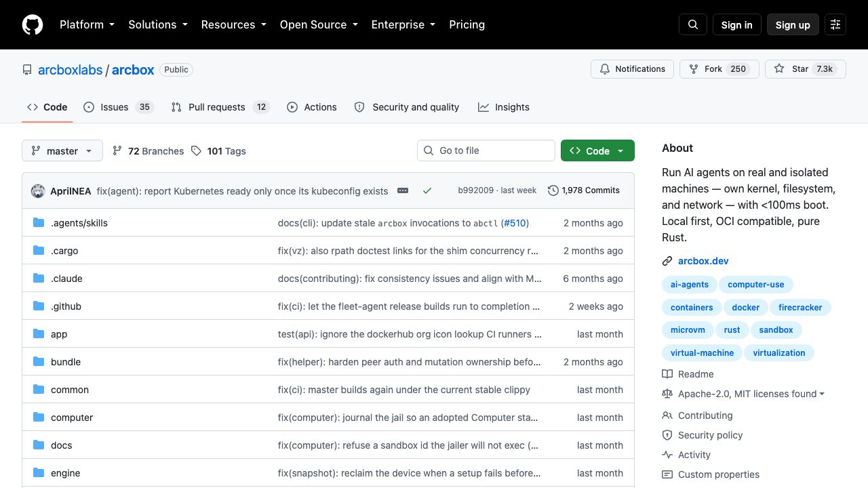
Task: Switch to the Issues tab
Action: click(x=119, y=107)
